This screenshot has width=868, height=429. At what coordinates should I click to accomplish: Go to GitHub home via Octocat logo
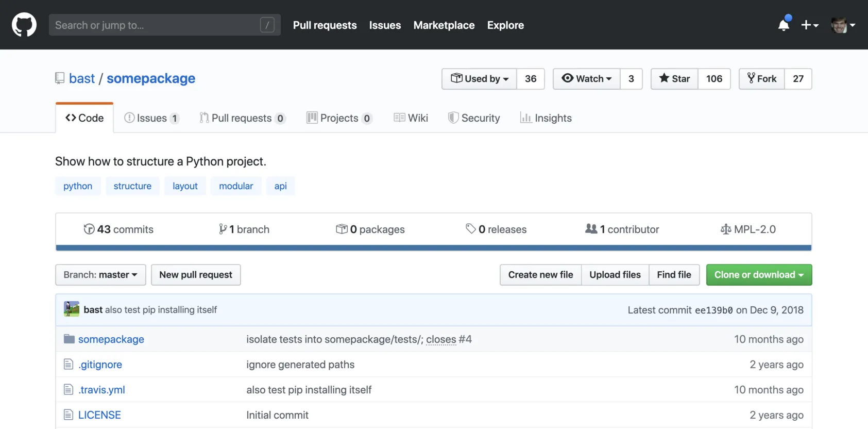24,25
